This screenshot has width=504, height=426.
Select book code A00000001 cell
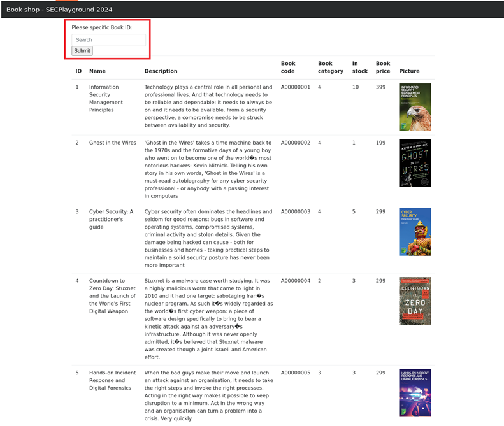pos(296,87)
